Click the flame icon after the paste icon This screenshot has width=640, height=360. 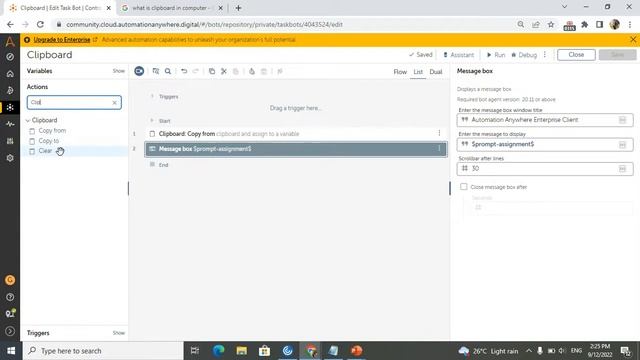coord(252,71)
